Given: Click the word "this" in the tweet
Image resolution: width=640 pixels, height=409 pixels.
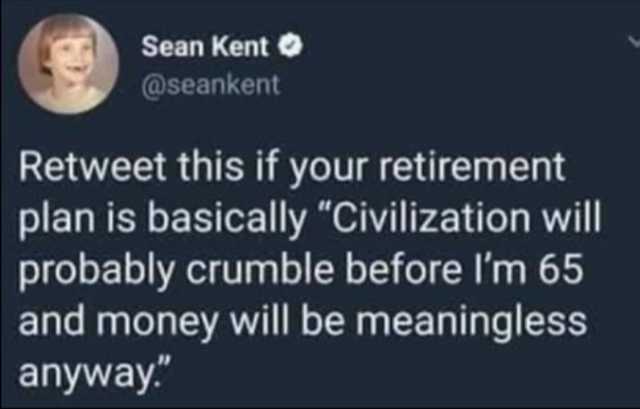Looking at the screenshot, I should coord(211,167).
